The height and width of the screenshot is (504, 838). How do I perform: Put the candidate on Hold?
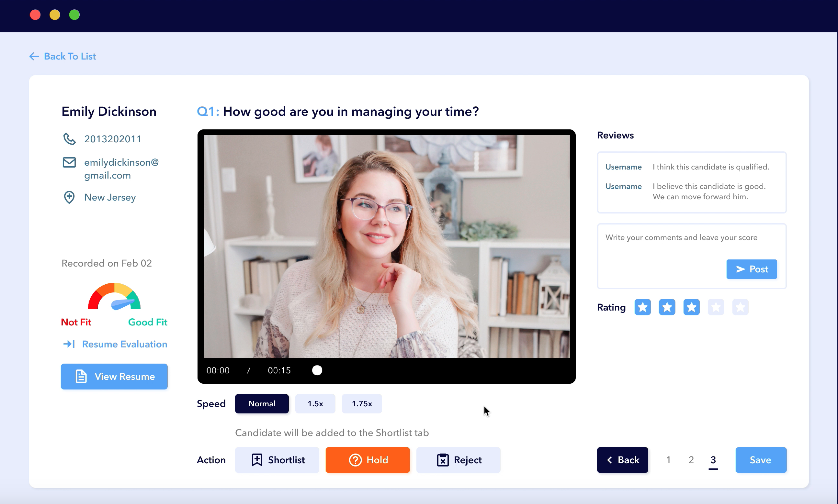(x=368, y=460)
